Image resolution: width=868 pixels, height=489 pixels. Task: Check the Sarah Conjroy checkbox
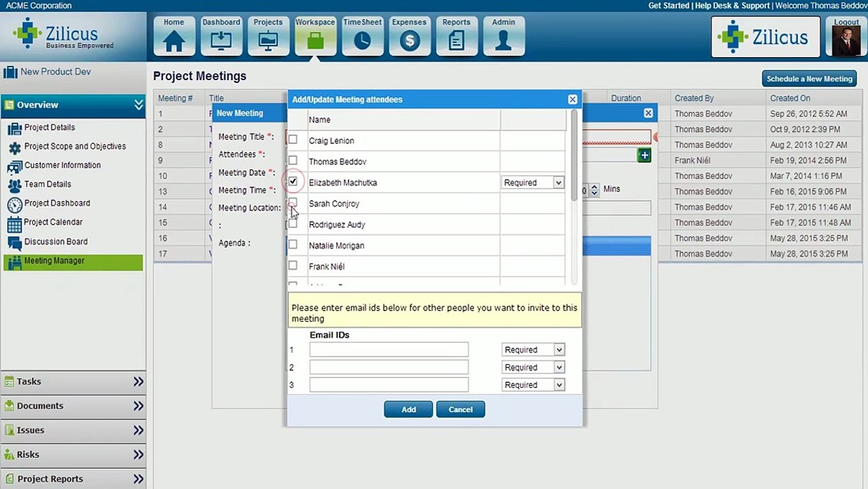293,203
